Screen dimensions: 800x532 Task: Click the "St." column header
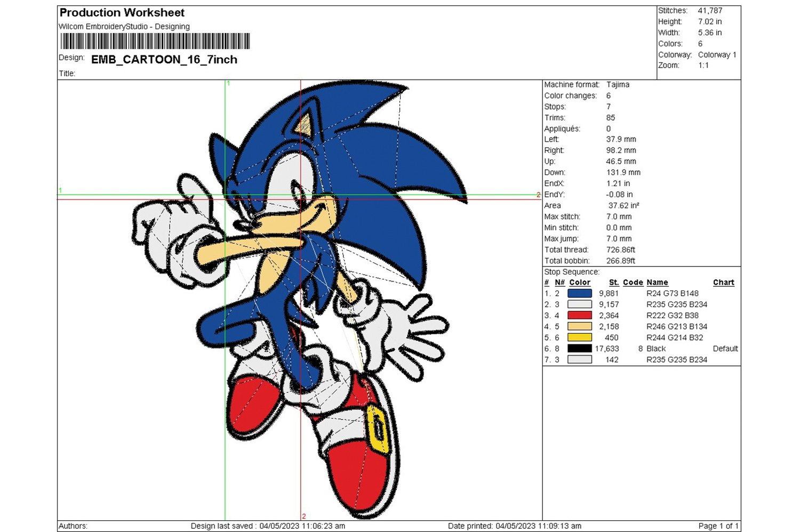(614, 283)
